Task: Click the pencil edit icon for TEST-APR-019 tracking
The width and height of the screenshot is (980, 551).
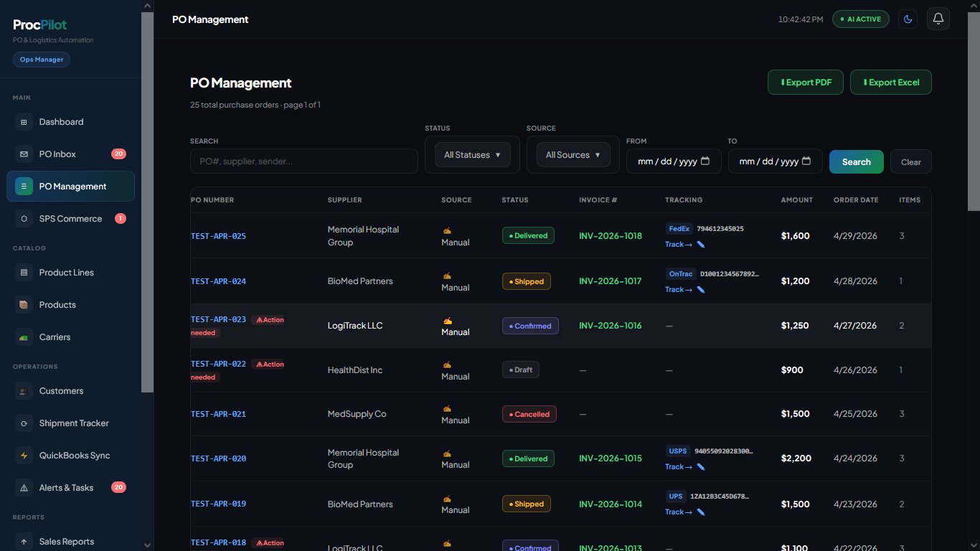Action: point(701,512)
